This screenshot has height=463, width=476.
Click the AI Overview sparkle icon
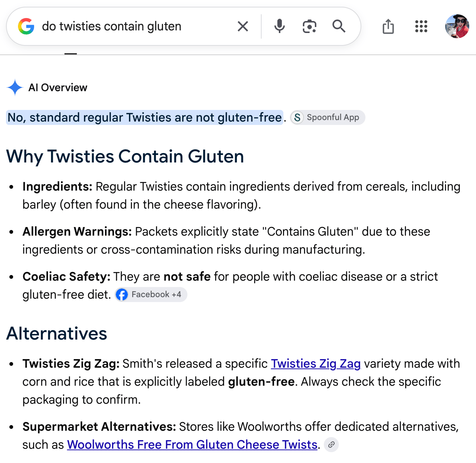point(15,87)
